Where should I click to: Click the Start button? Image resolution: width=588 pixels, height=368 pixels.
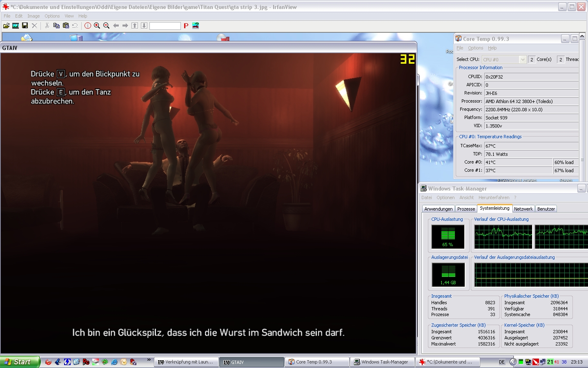[20, 362]
